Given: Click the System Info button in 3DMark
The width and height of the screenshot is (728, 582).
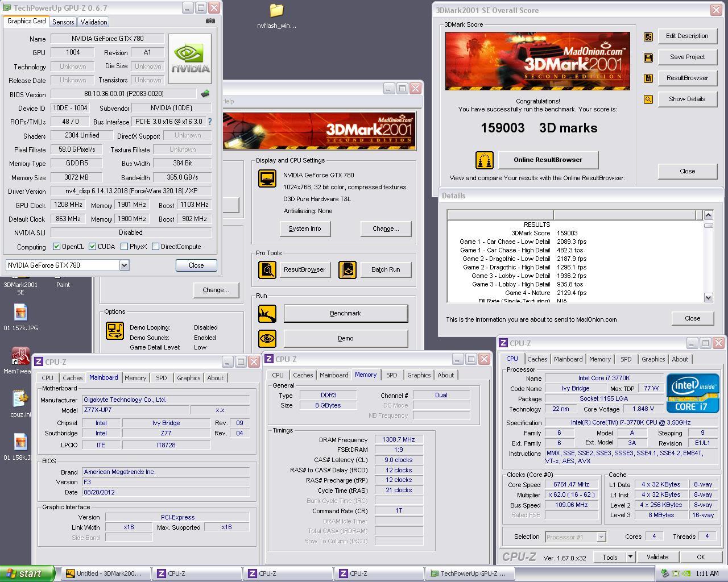Looking at the screenshot, I should click(305, 229).
